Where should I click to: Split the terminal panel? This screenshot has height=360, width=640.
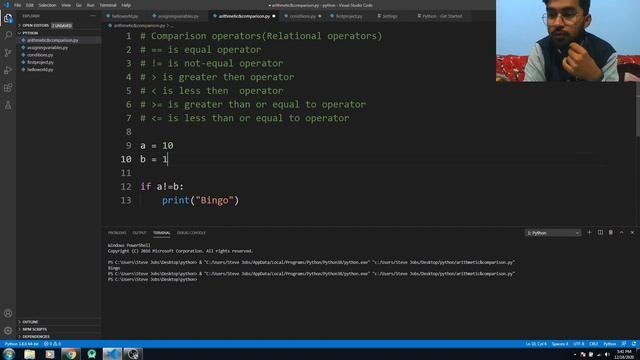pos(600,233)
